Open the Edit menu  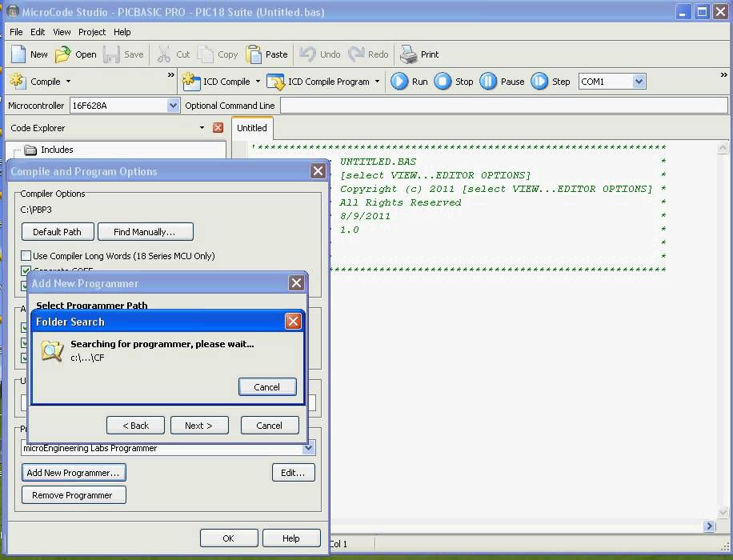(x=38, y=32)
